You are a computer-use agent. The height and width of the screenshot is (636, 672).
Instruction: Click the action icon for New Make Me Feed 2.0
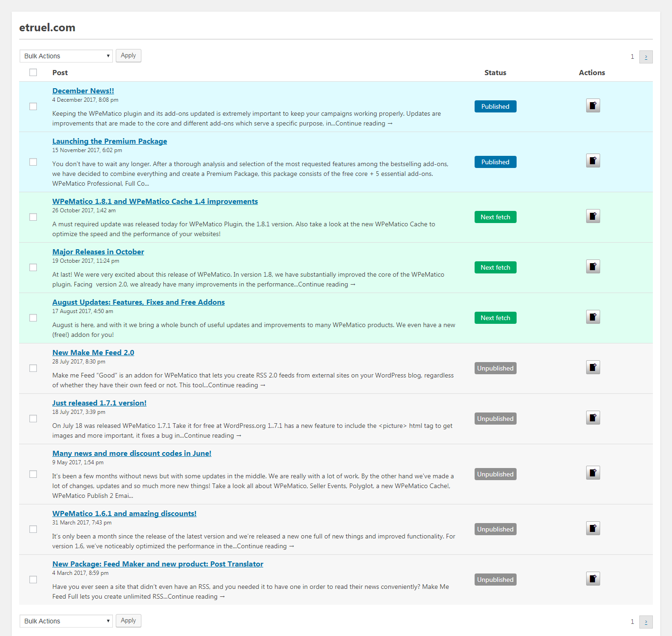593,368
